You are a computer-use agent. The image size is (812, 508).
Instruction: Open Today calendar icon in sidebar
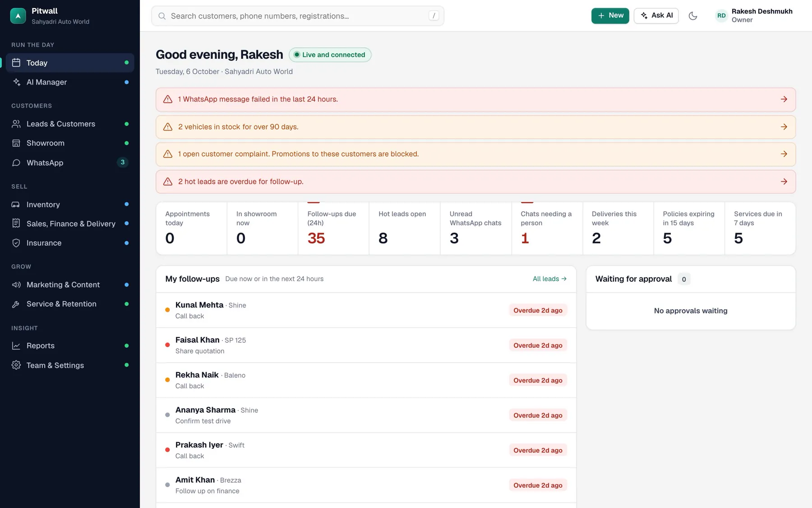point(16,63)
